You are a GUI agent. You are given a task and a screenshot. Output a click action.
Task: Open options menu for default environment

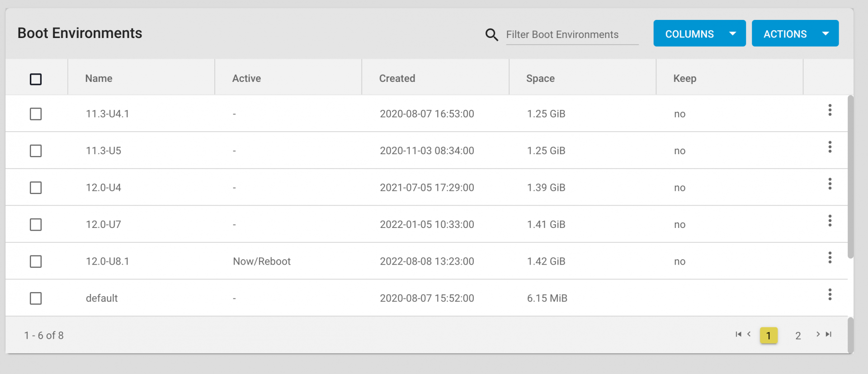[x=830, y=294]
